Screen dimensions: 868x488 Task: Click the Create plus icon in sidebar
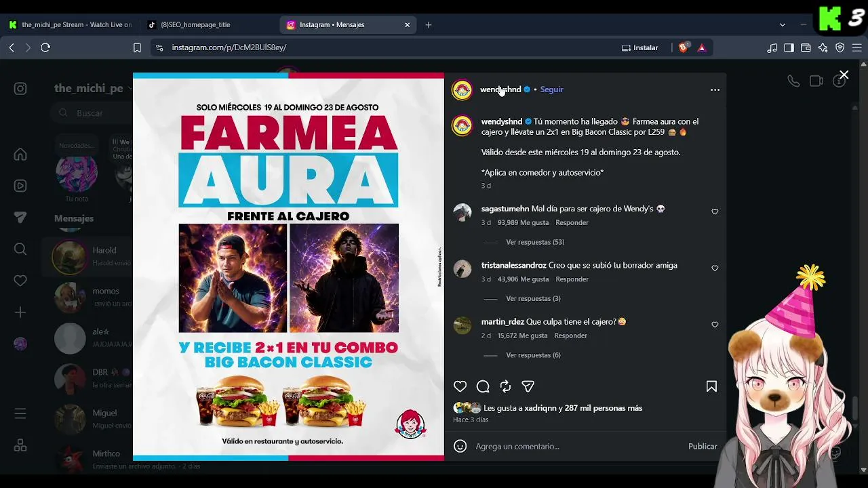[20, 312]
